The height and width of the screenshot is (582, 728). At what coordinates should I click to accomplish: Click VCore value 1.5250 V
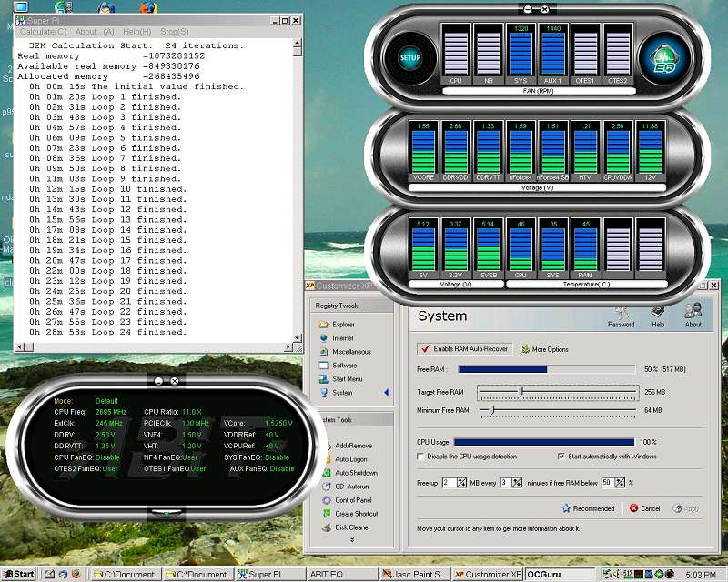tap(278, 423)
